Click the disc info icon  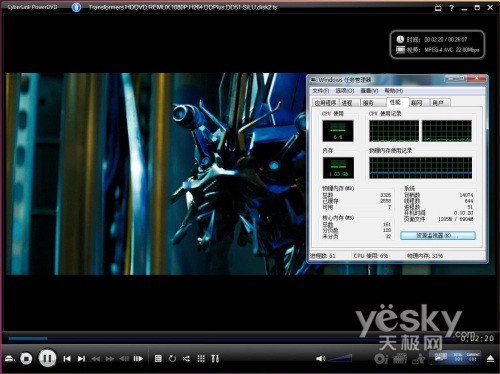[381, 359]
